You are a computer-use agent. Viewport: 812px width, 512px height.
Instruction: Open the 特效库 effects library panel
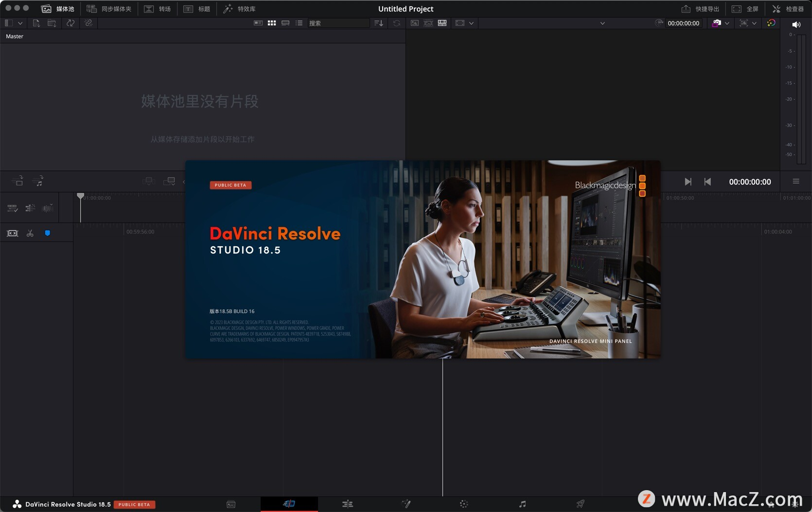coord(239,9)
